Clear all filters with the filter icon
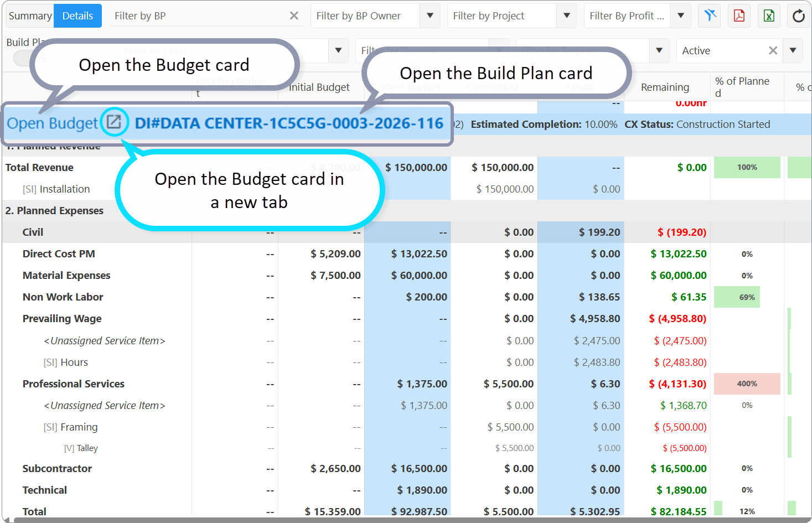 (710, 15)
